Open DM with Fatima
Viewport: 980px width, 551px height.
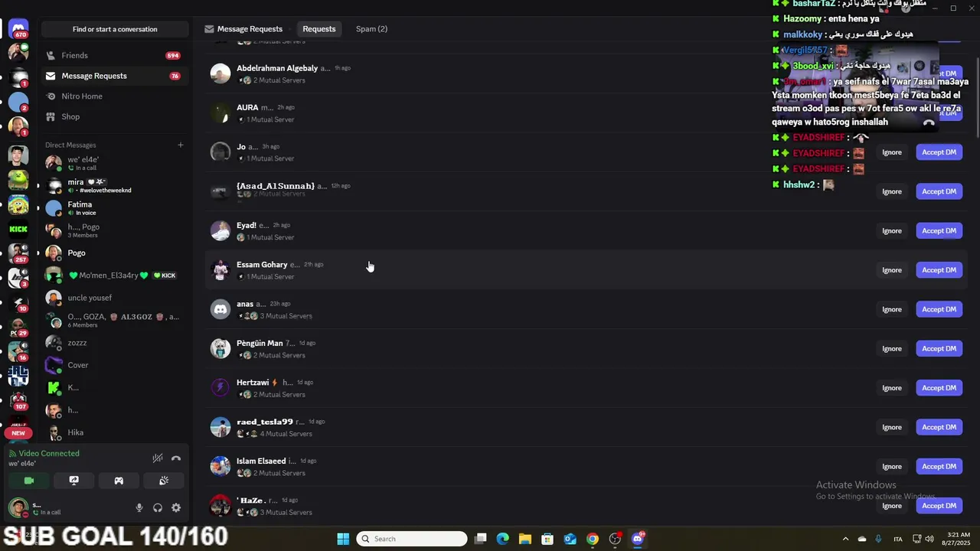[x=113, y=208]
